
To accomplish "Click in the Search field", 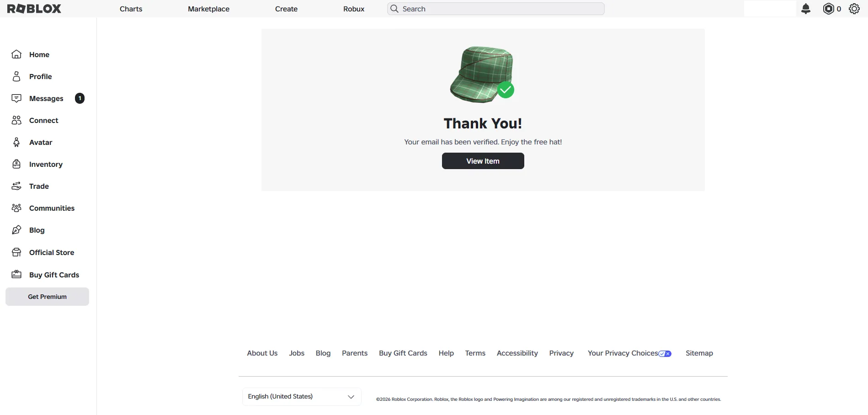I will (495, 9).
